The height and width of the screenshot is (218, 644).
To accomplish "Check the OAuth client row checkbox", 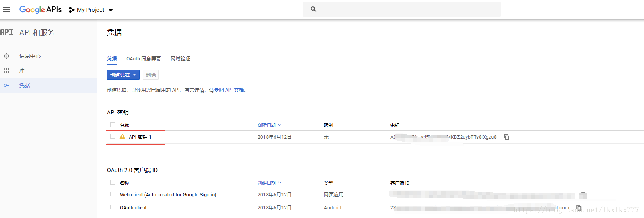I will [113, 207].
